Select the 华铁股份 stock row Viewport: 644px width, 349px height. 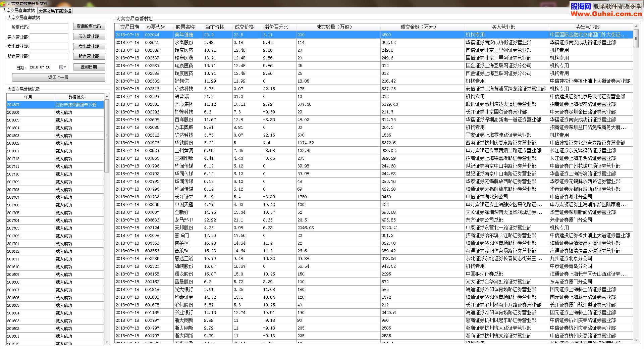click(374, 143)
